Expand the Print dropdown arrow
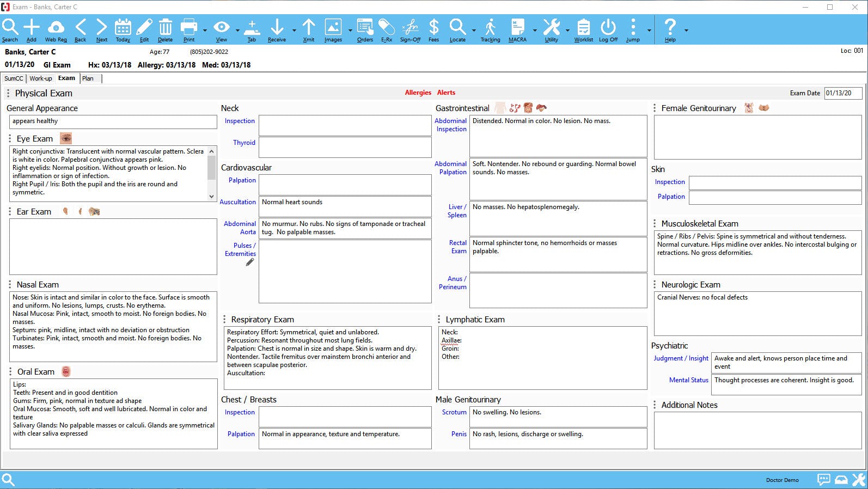The height and width of the screenshot is (489, 868). click(x=205, y=30)
